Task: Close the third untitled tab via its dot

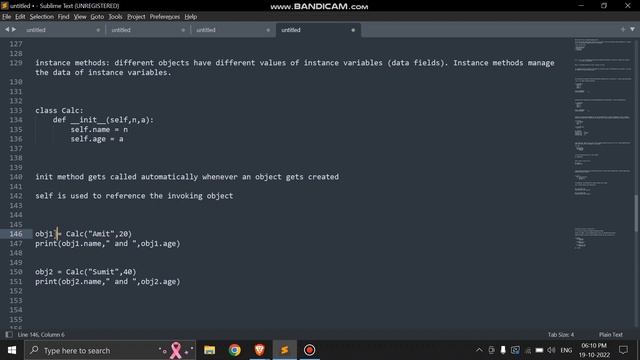Action: click(268, 30)
